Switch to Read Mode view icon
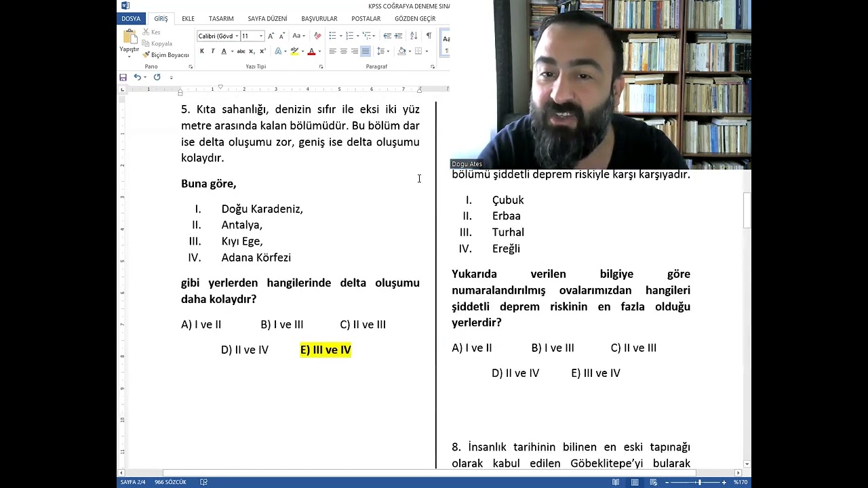 (x=616, y=482)
